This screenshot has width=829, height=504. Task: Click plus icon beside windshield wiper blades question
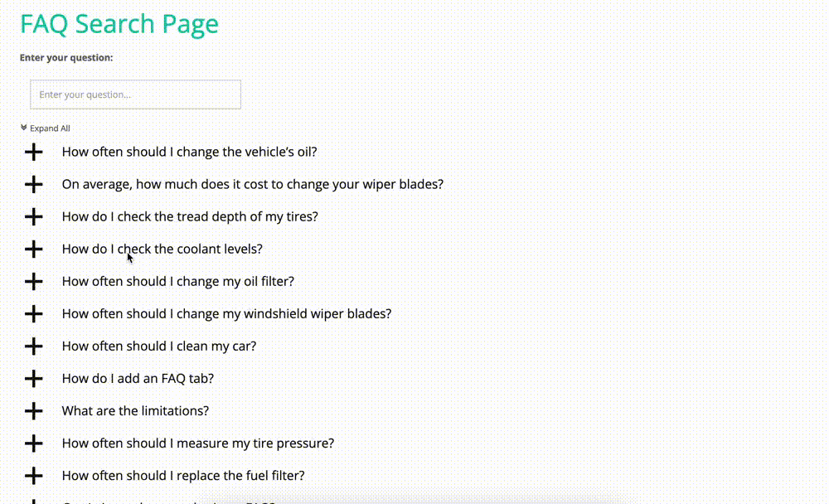pyautogui.click(x=33, y=314)
